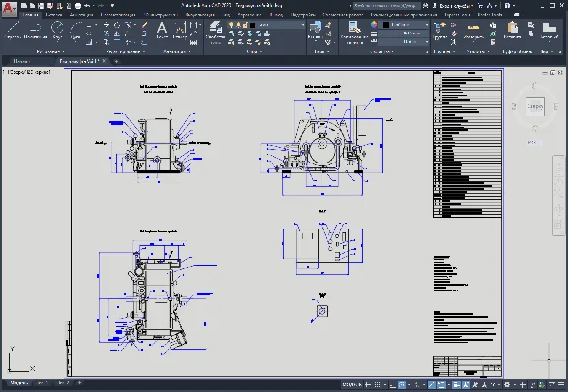Toggle current layer on/off lightbulb
The image size is (568, 392).
point(231,25)
